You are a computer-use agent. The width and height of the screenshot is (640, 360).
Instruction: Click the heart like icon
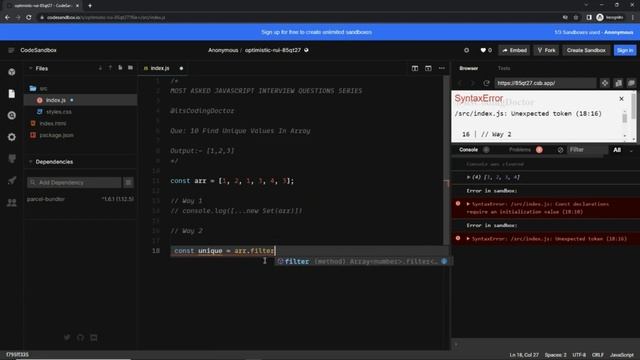[x=483, y=50]
